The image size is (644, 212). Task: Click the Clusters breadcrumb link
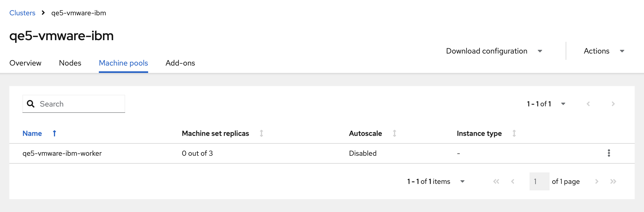pyautogui.click(x=22, y=13)
